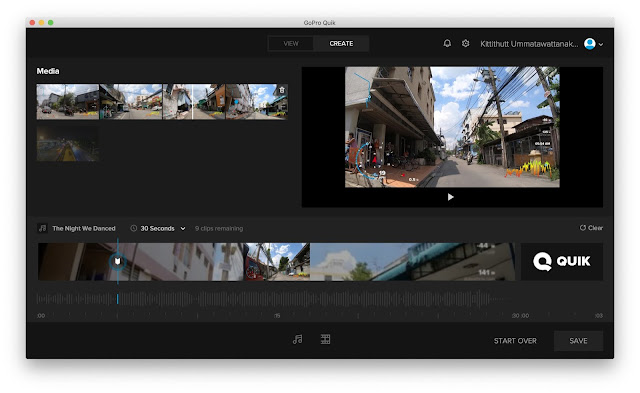Click the highlight marker on the timeline
Image resolution: width=640 pixels, height=393 pixels.
(118, 261)
